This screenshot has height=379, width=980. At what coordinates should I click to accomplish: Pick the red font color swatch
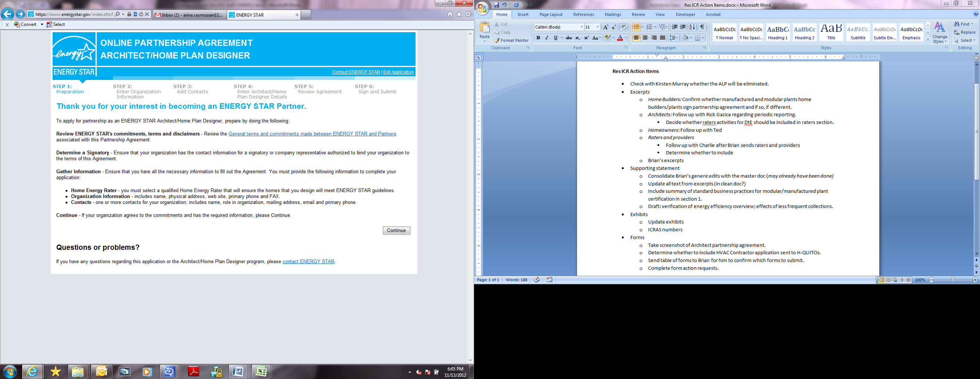pyautogui.click(x=620, y=38)
